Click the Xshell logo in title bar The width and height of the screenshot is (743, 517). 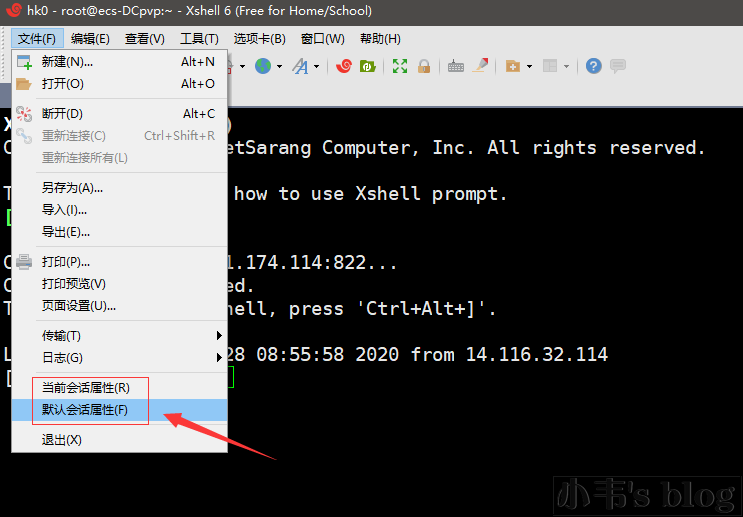(x=13, y=10)
